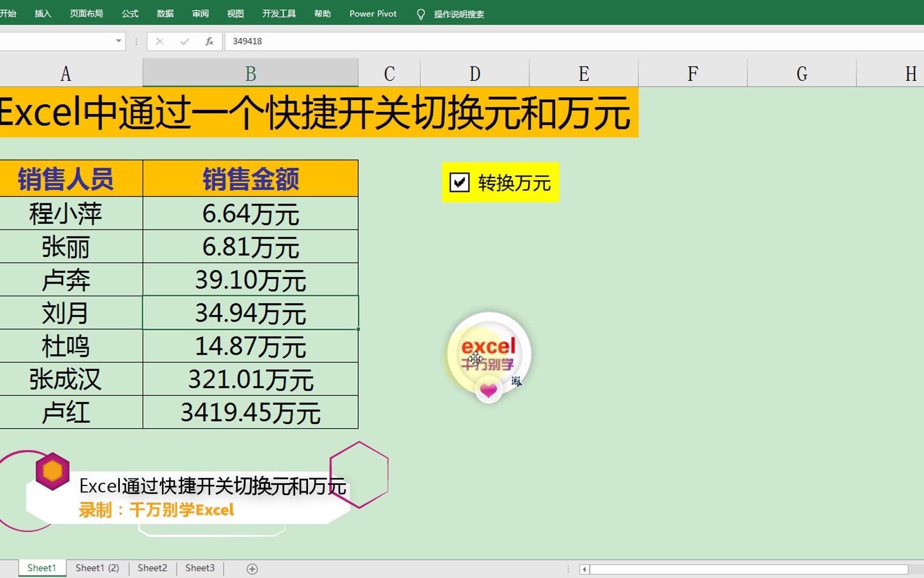Select the cell 刘月

pyautogui.click(x=71, y=313)
